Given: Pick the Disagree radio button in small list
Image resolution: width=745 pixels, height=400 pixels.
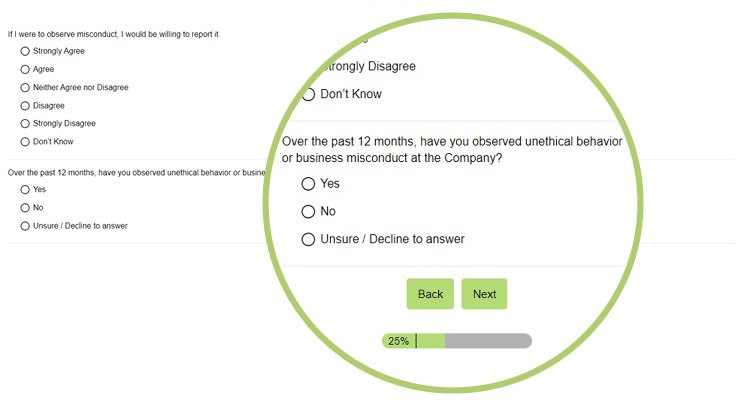Looking at the screenshot, I should 25,105.
